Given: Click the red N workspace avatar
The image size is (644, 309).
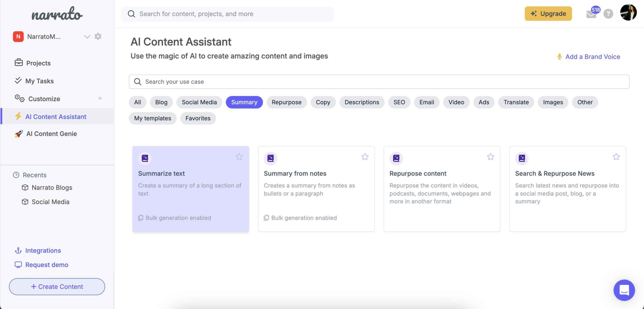Looking at the screenshot, I should click(18, 36).
